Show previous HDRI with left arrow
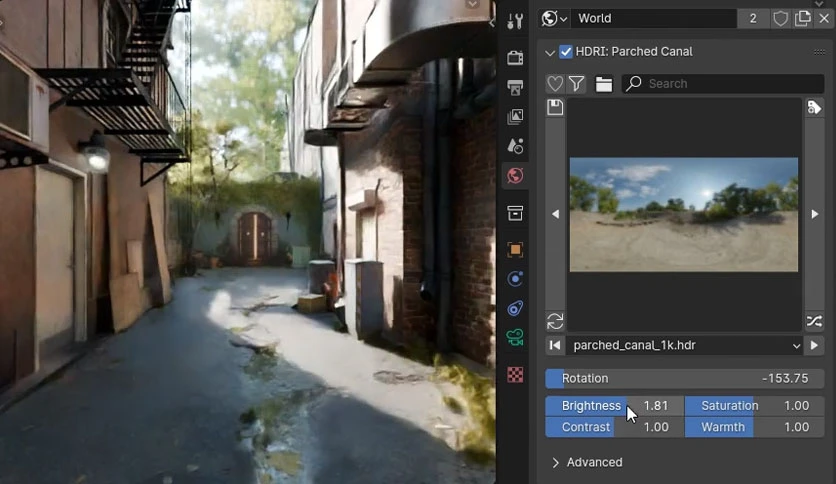This screenshot has width=836, height=484. pos(555,214)
